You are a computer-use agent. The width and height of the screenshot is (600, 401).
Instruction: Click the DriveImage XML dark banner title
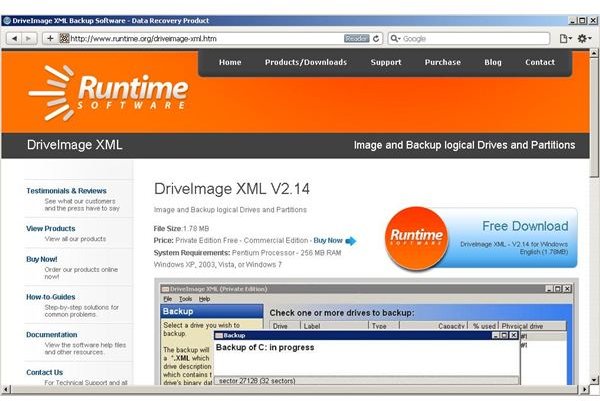pyautogui.click(x=75, y=145)
